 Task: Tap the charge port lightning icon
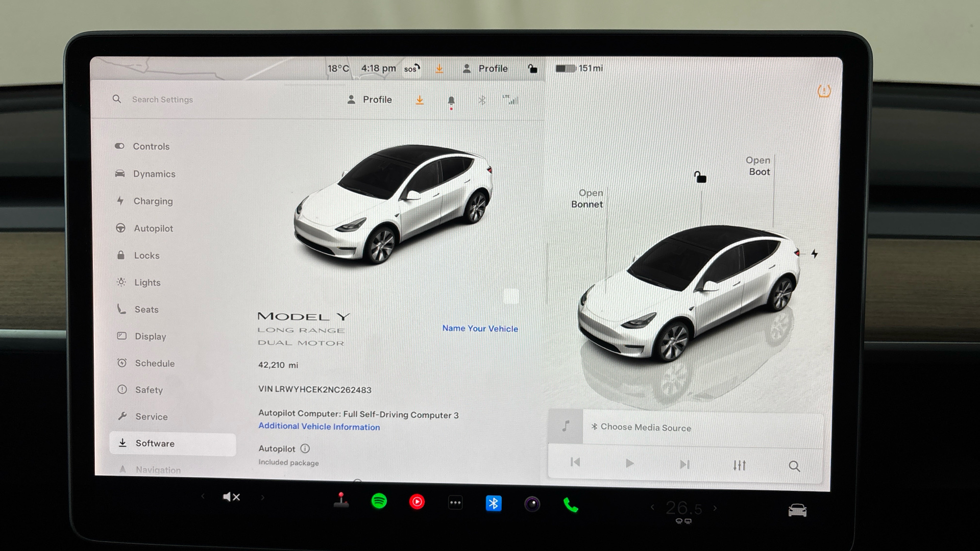pyautogui.click(x=815, y=254)
